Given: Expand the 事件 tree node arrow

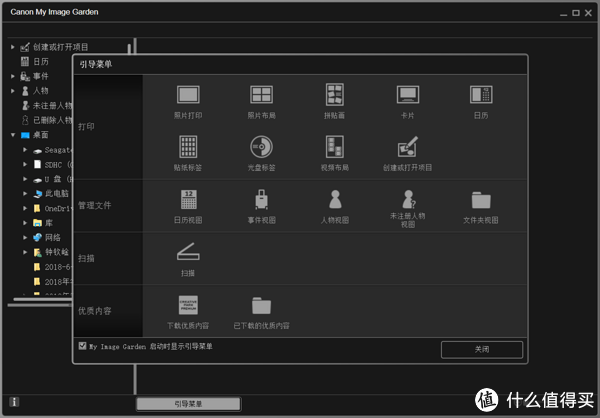Looking at the screenshot, I should pos(13,76).
